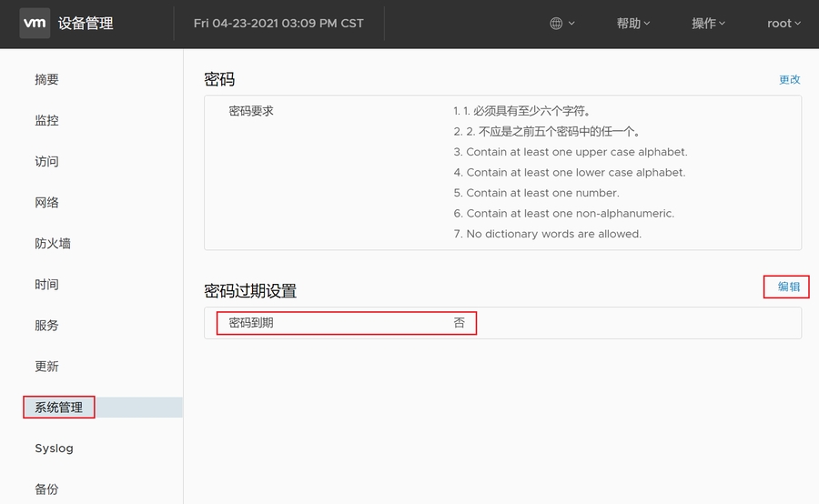Navigate to 备份 in sidebar
This screenshot has height=504, width=819.
tap(47, 489)
